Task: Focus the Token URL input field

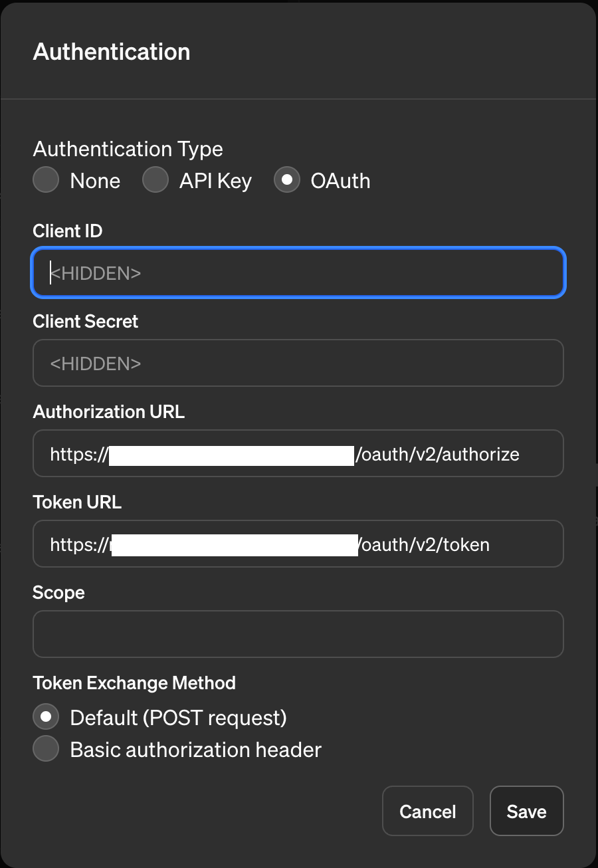Action: point(298,544)
